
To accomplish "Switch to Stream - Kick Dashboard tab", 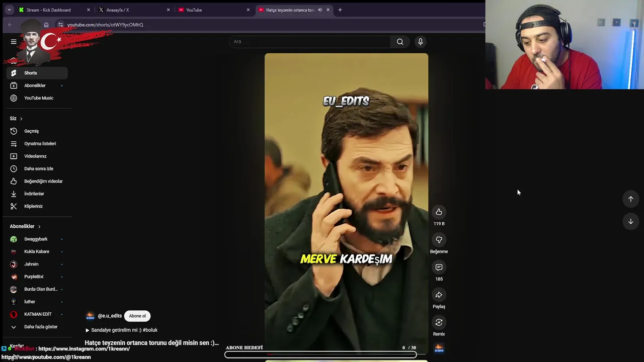I will (x=54, y=10).
